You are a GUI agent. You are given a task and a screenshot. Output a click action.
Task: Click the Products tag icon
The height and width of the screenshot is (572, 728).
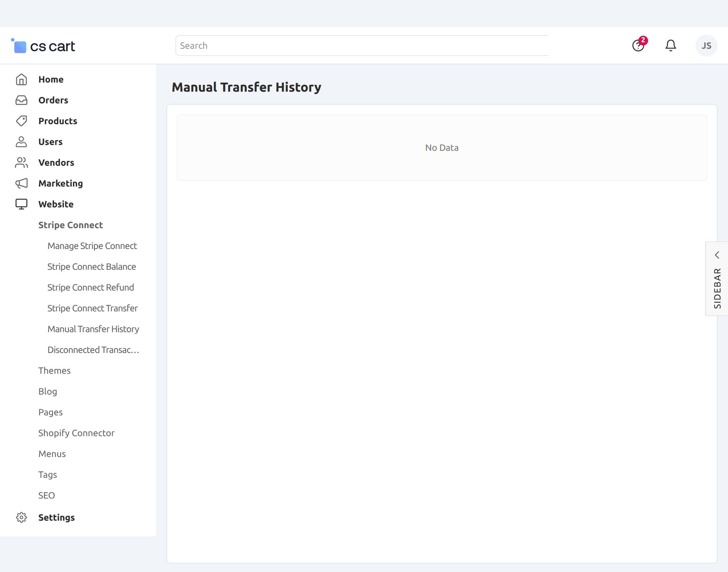click(x=21, y=121)
